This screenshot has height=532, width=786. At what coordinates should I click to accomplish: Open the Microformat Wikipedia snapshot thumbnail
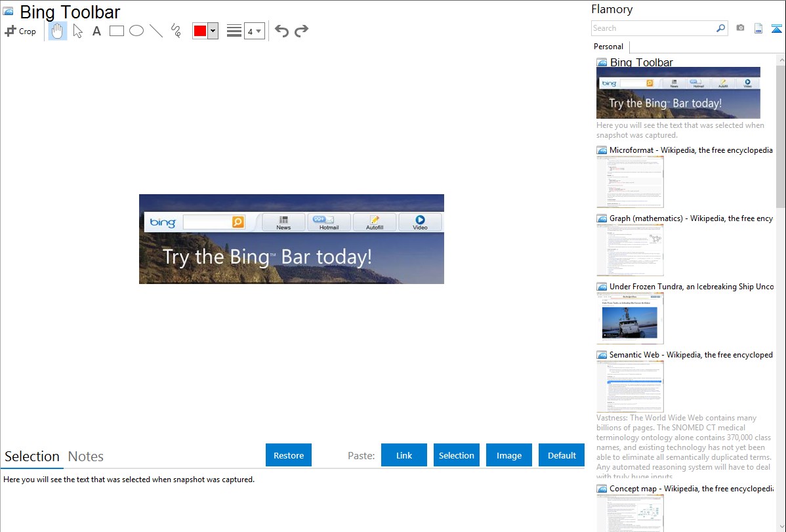pos(630,182)
